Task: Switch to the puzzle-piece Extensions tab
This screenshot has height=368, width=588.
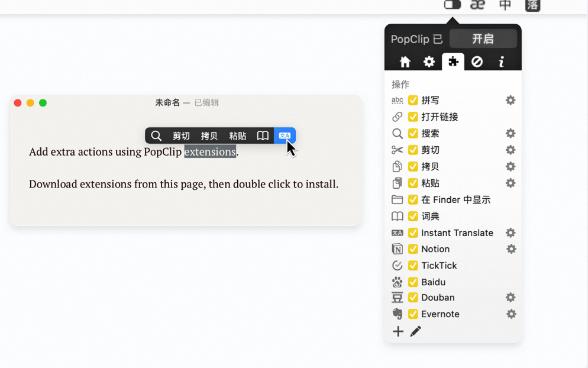Action: coord(453,62)
